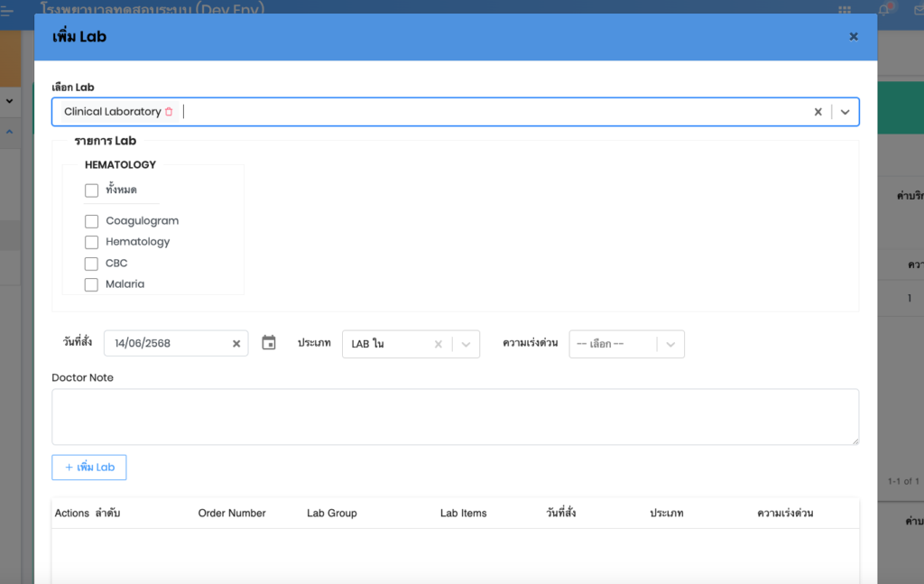
Task: Click the Order Number column header
Action: 232,514
